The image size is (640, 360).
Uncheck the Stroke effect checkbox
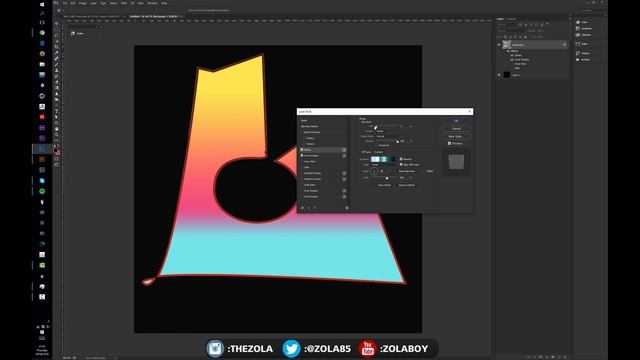302,150
